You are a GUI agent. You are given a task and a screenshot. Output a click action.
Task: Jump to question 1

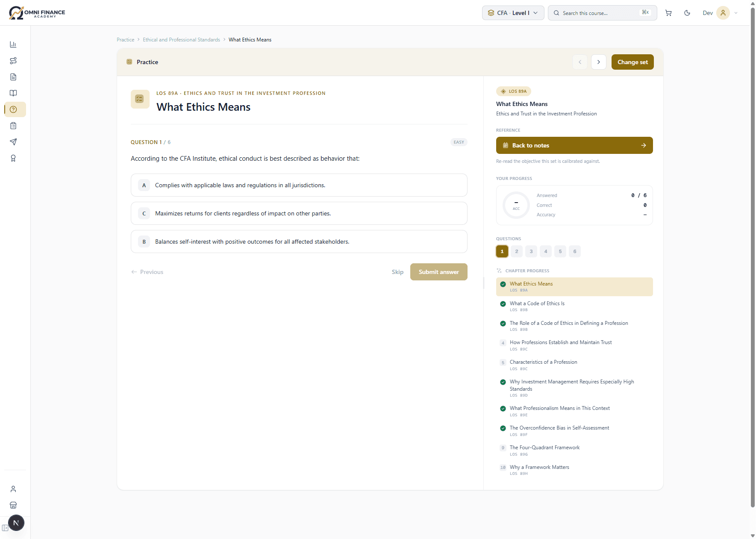point(502,251)
